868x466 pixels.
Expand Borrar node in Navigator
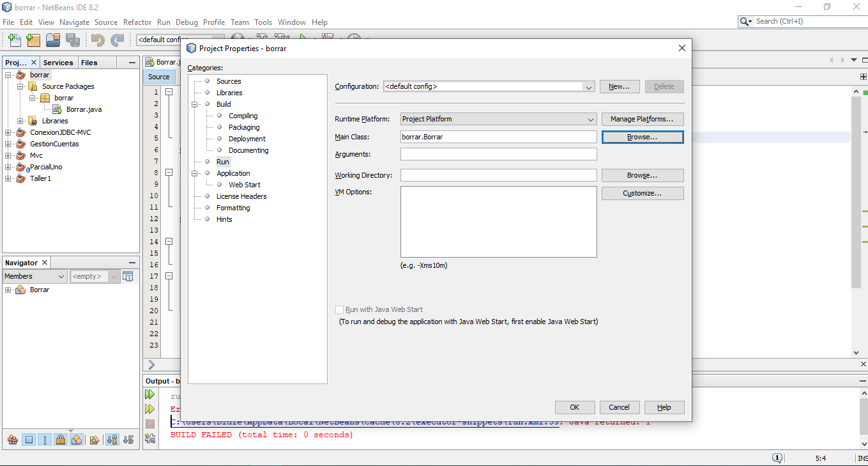(8, 290)
